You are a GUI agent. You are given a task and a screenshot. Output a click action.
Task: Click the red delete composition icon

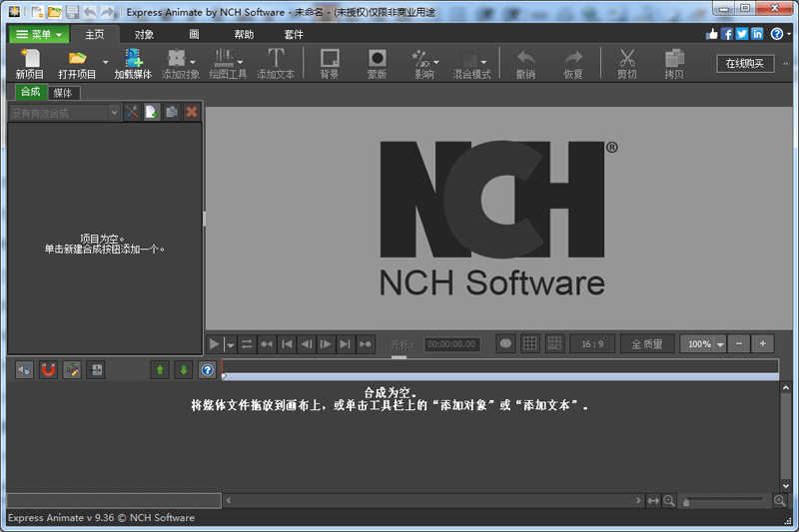tap(192, 113)
